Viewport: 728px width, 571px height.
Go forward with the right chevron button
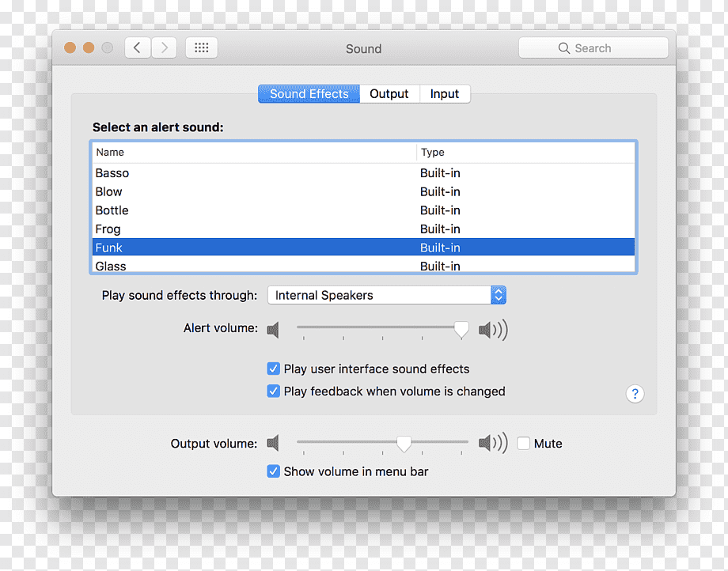(164, 47)
